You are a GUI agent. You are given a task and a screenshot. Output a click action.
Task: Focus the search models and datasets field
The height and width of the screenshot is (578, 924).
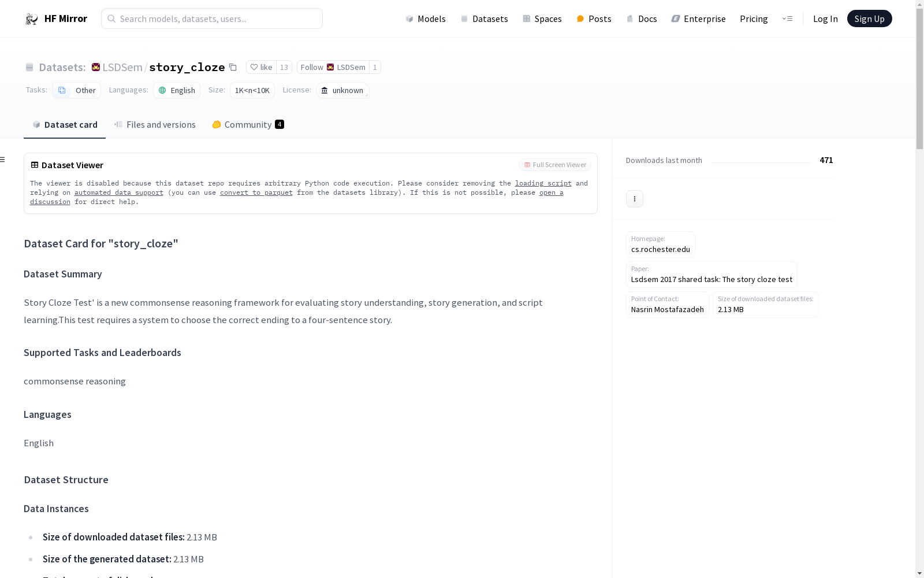(212, 18)
